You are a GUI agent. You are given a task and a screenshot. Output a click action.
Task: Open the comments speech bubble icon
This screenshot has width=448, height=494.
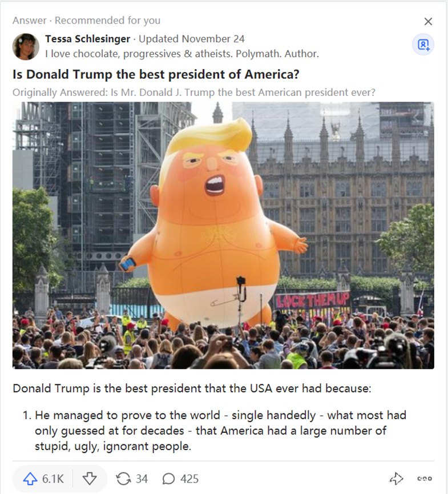tap(168, 479)
